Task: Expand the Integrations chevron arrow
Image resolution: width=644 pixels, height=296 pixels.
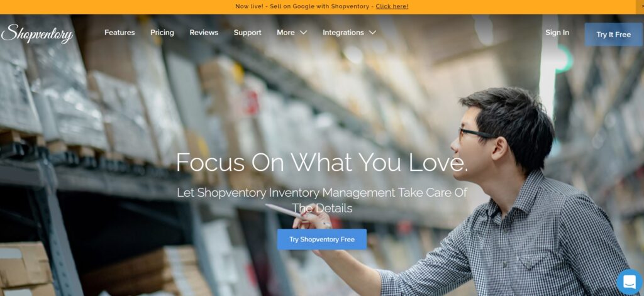Action: pos(372,33)
